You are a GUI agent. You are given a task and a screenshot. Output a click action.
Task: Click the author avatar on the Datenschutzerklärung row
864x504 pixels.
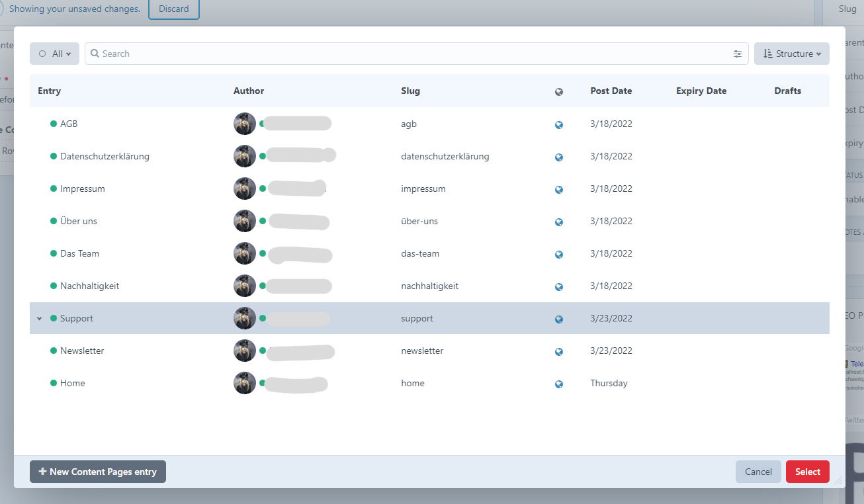point(244,156)
